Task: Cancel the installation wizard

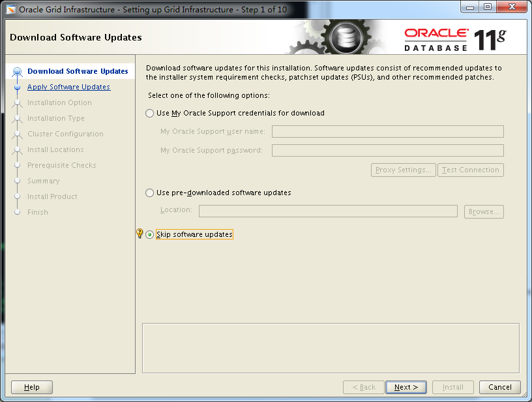Action: [x=500, y=387]
